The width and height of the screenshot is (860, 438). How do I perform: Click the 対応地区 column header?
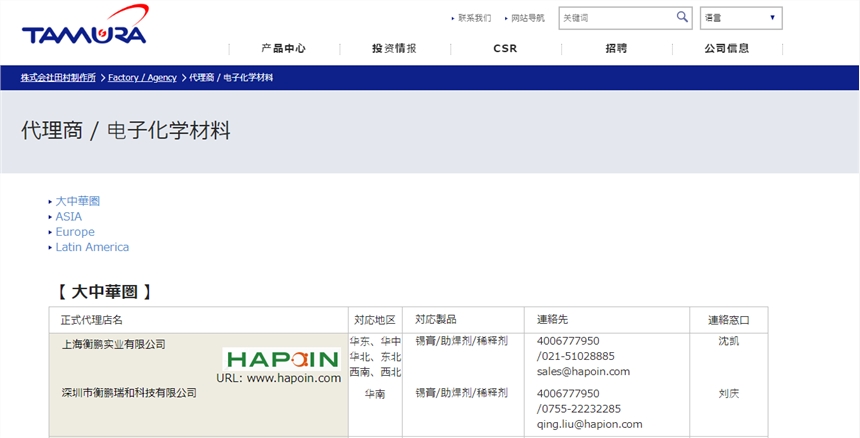pyautogui.click(x=375, y=320)
